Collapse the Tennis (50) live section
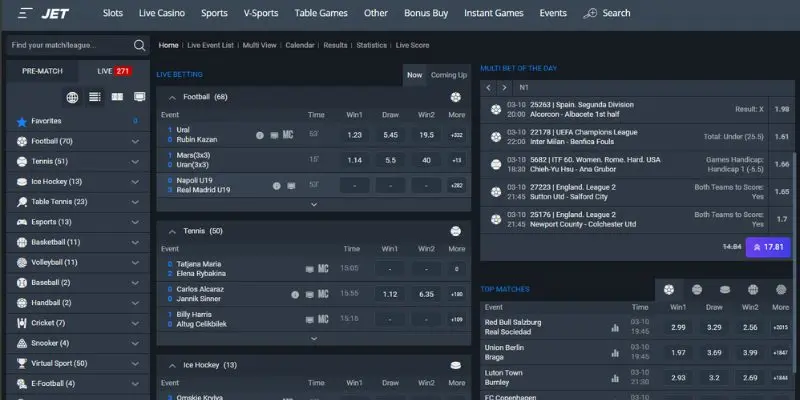The height and width of the screenshot is (400, 800). 172,232
